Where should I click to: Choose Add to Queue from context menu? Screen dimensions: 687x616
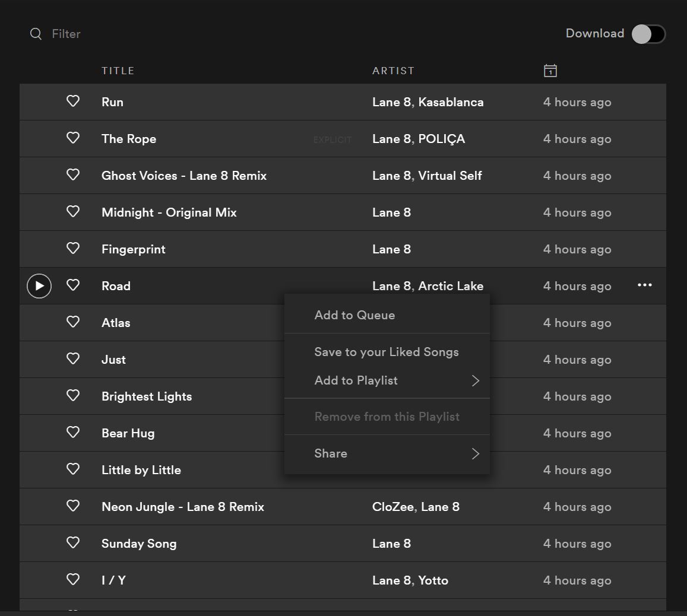pyautogui.click(x=387, y=315)
